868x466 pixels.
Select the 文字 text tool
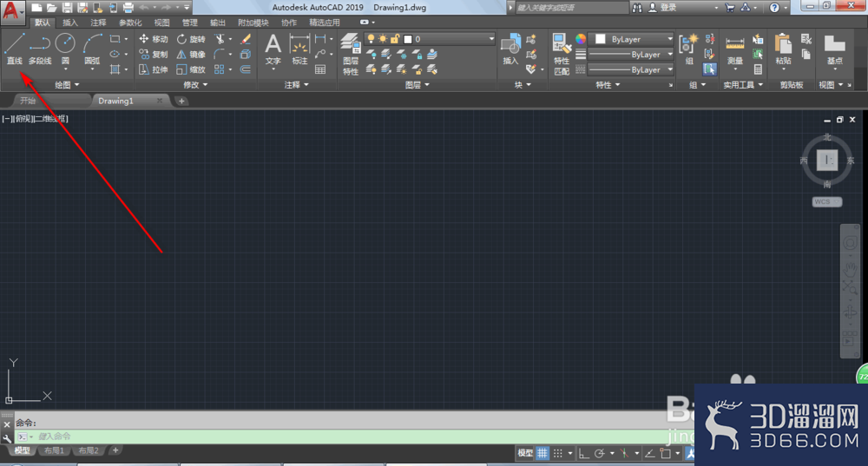[273, 49]
